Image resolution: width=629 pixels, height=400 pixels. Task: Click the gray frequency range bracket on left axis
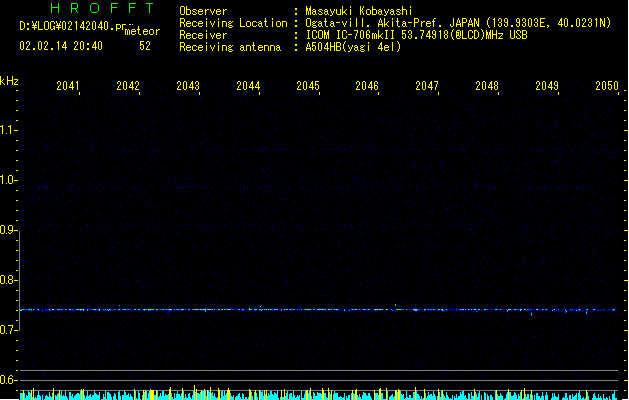tap(20, 280)
